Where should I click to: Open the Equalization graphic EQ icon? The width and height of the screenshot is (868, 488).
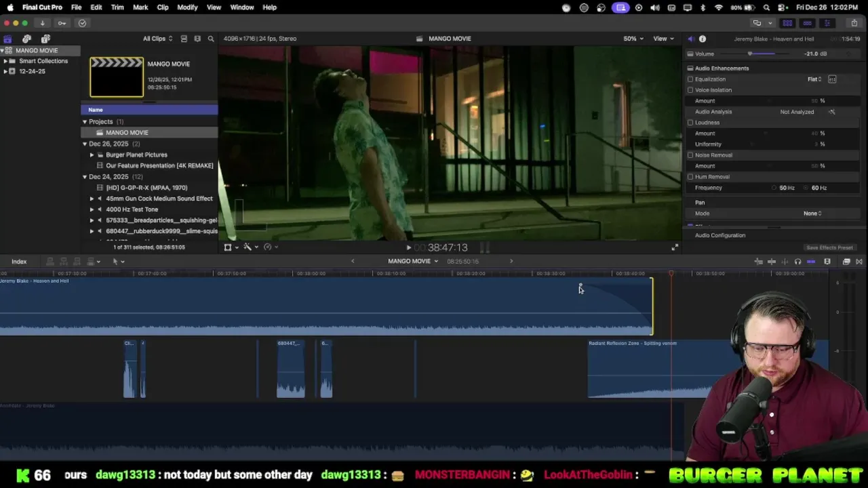(832, 79)
